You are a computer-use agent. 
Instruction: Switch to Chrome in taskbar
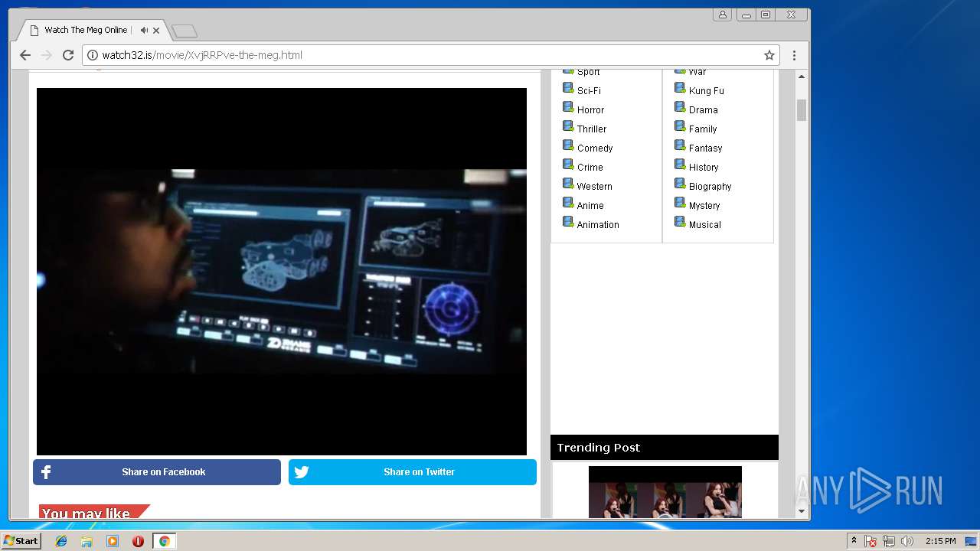point(164,541)
